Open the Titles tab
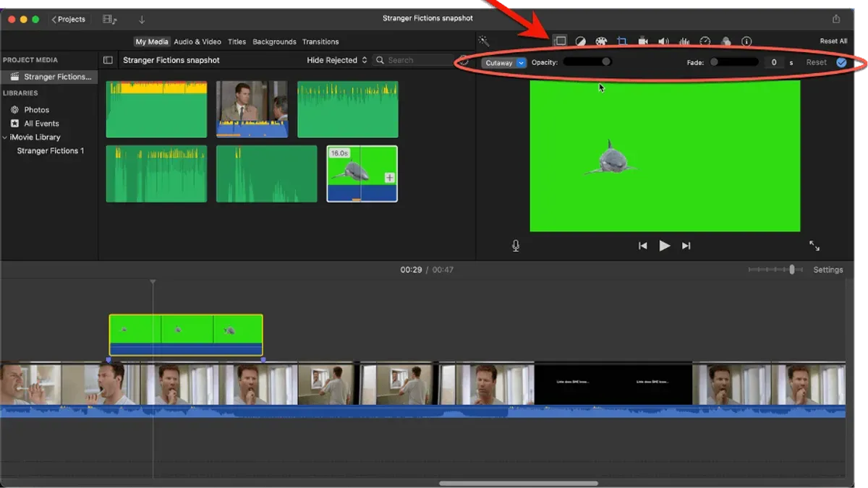Image resolution: width=868 pixels, height=488 pixels. click(x=237, y=42)
